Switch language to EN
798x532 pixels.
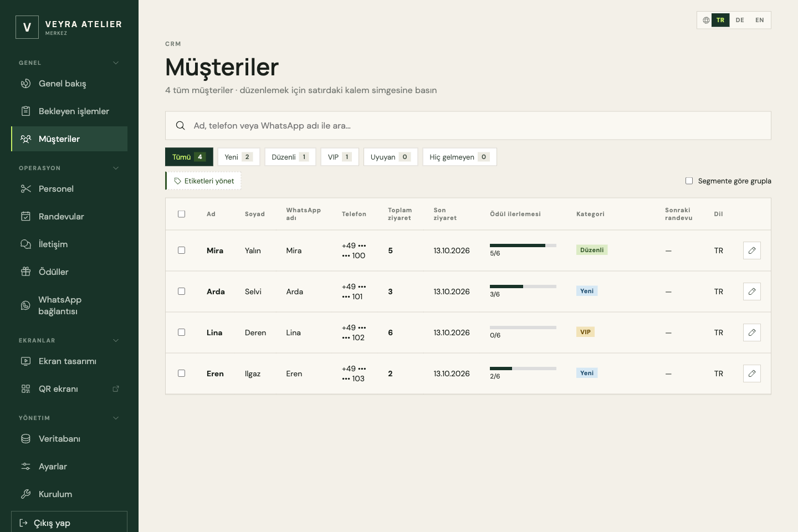760,20
